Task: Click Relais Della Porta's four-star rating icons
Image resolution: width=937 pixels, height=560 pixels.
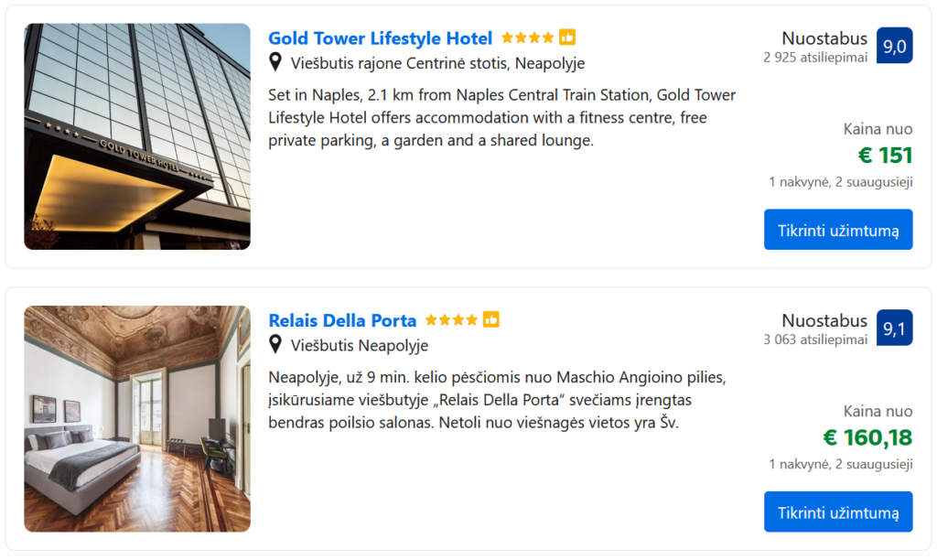Action: click(x=451, y=319)
